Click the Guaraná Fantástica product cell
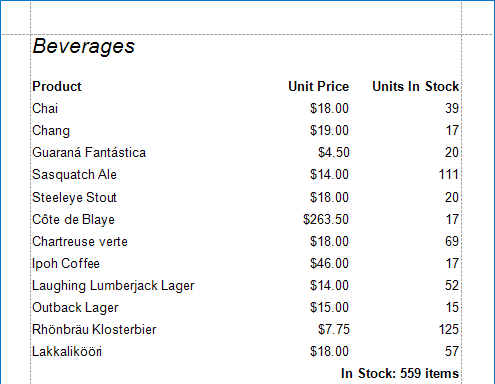Viewport: 495px width, 384px height. coord(89,153)
